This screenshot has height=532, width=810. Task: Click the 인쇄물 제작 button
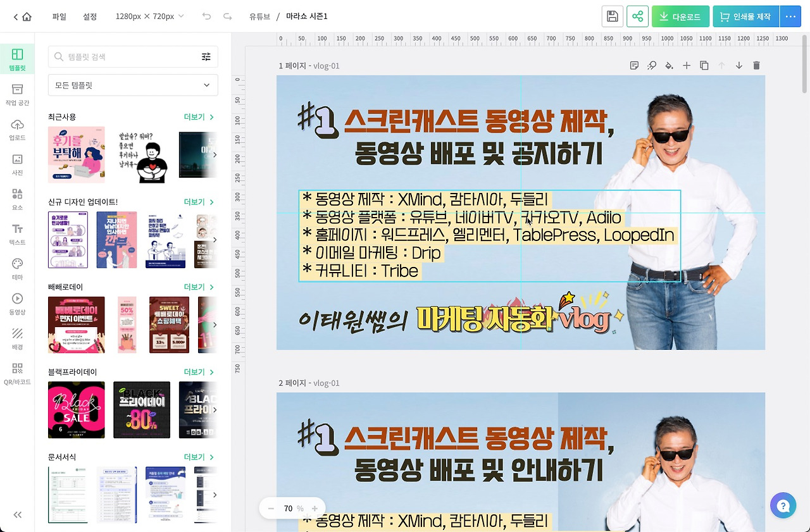pos(746,16)
